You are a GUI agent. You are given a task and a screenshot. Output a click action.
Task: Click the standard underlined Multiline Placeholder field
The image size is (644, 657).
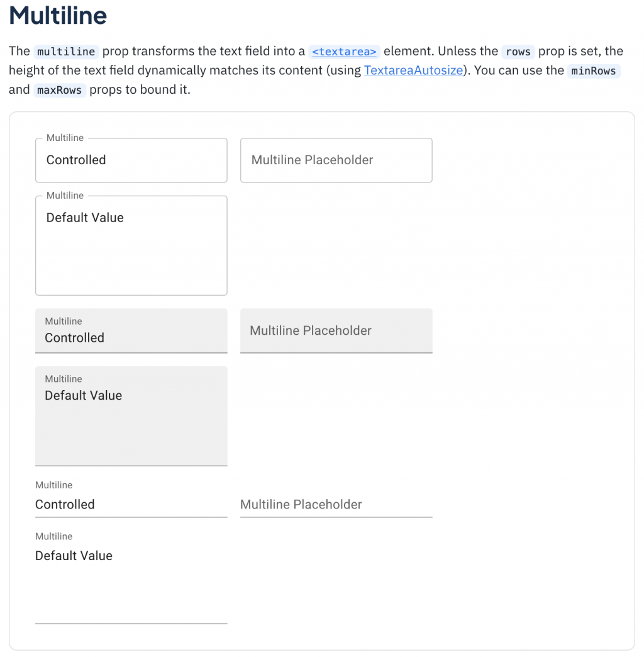[336, 505]
